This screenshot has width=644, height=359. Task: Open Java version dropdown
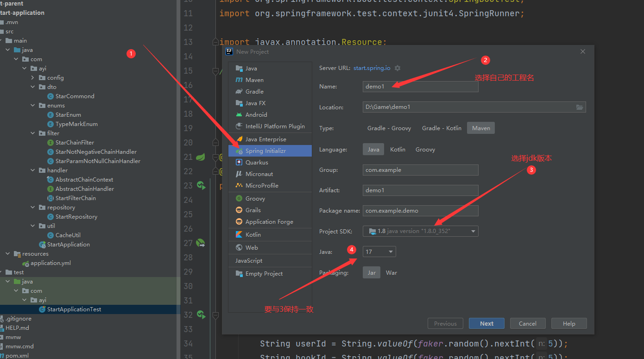379,252
